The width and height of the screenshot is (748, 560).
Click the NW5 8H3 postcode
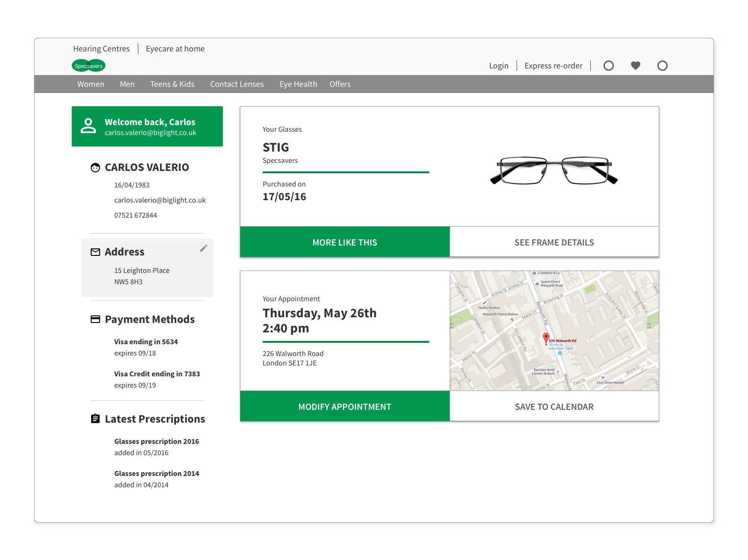128,282
